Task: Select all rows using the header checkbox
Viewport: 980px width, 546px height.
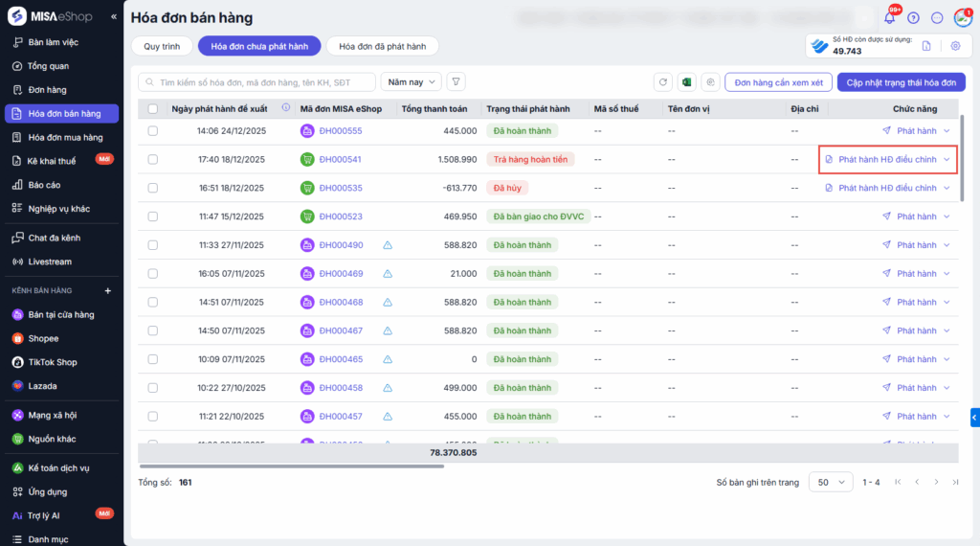Action: [153, 109]
